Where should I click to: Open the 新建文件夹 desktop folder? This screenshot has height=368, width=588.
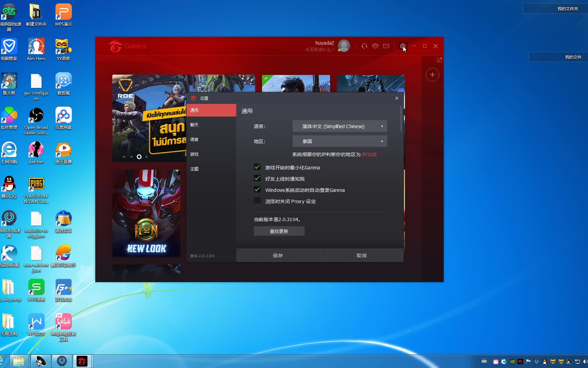36,15
